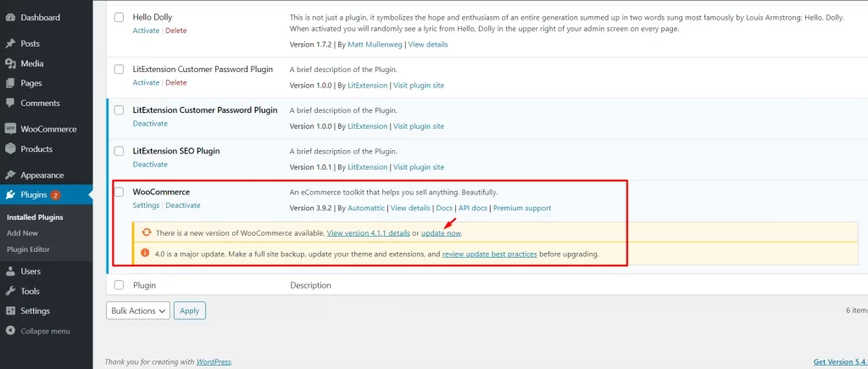Click the orange warning info icon
868x369 pixels.
(145, 253)
